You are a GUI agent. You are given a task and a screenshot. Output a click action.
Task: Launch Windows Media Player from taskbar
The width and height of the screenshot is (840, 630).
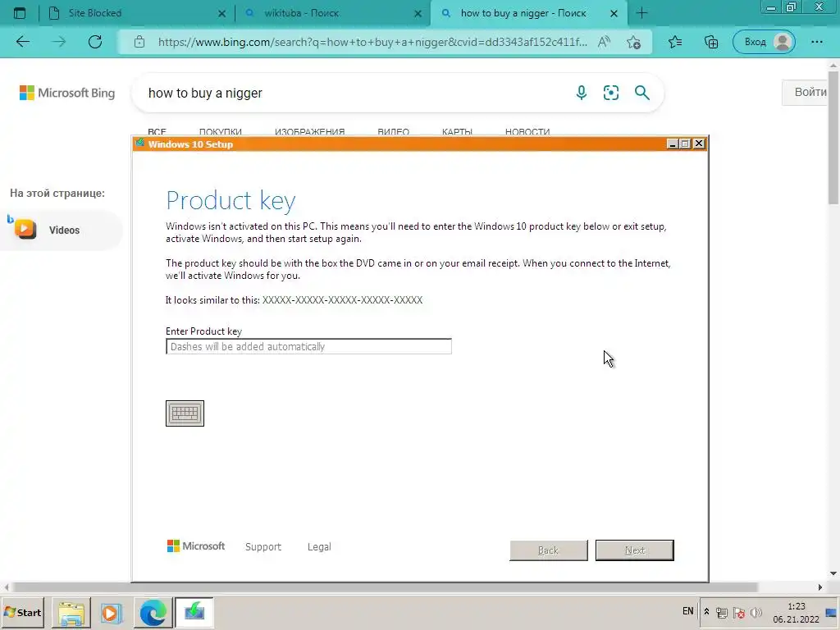[x=112, y=612]
